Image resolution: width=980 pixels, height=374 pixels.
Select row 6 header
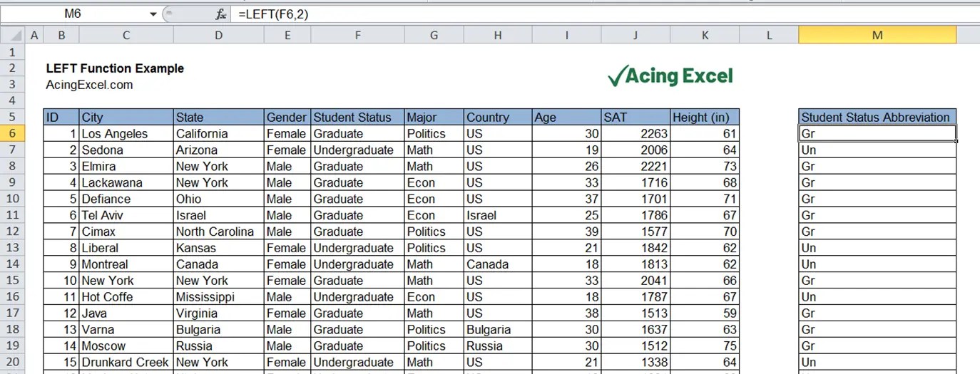pyautogui.click(x=13, y=133)
